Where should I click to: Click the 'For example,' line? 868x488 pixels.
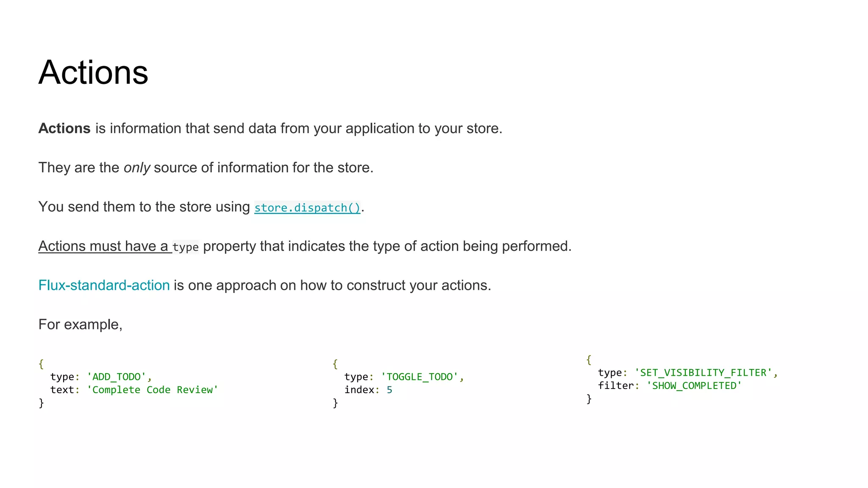click(x=81, y=324)
